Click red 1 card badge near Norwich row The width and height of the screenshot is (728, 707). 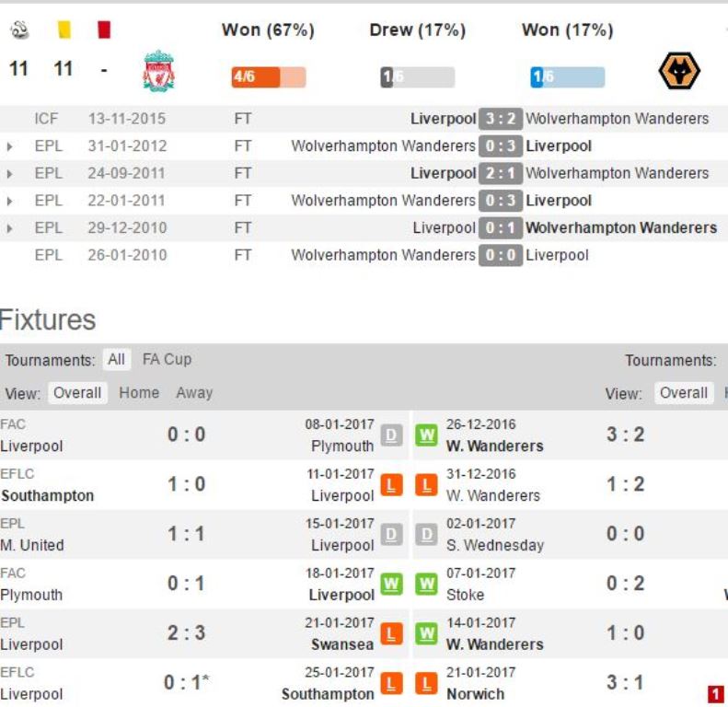click(715, 694)
